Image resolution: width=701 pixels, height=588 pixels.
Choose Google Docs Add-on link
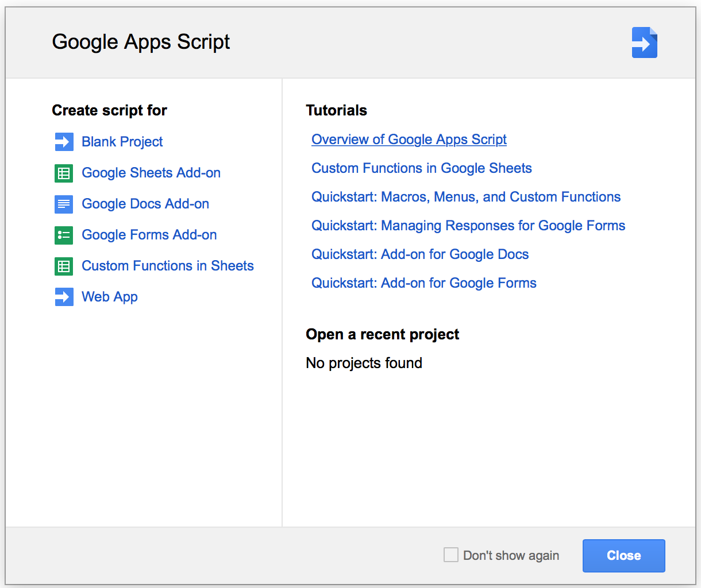[x=145, y=204]
